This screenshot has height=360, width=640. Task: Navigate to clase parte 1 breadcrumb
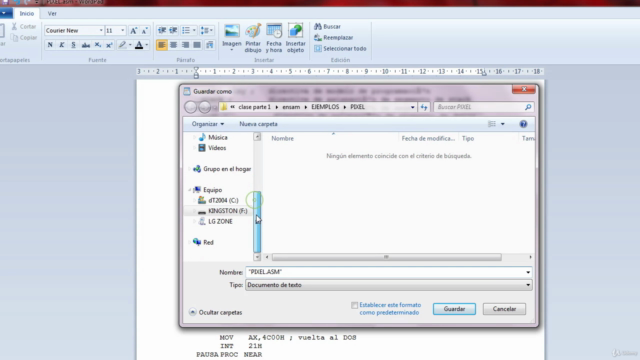click(x=255, y=107)
